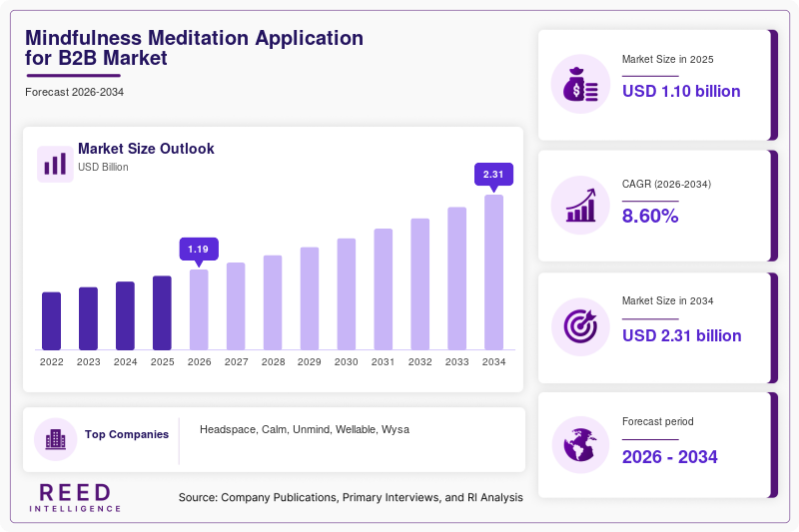Click the USD 2.31 billion value
The height and width of the screenshot is (532, 799).
[682, 335]
